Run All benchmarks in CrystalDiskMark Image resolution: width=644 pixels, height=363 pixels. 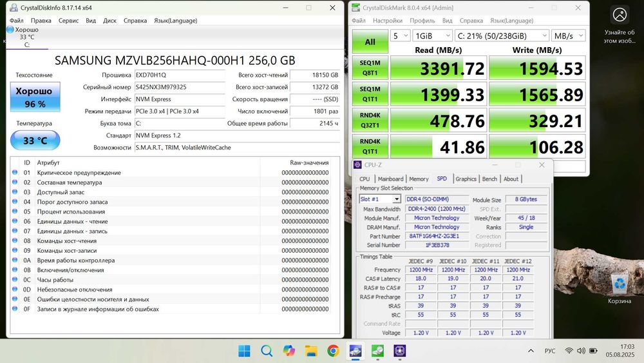(370, 41)
